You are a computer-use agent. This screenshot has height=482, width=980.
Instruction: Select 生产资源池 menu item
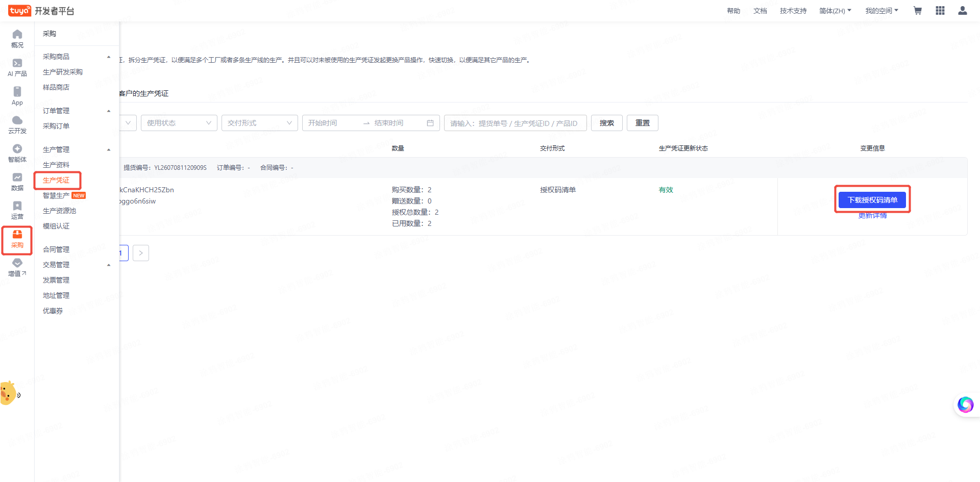coord(59,211)
